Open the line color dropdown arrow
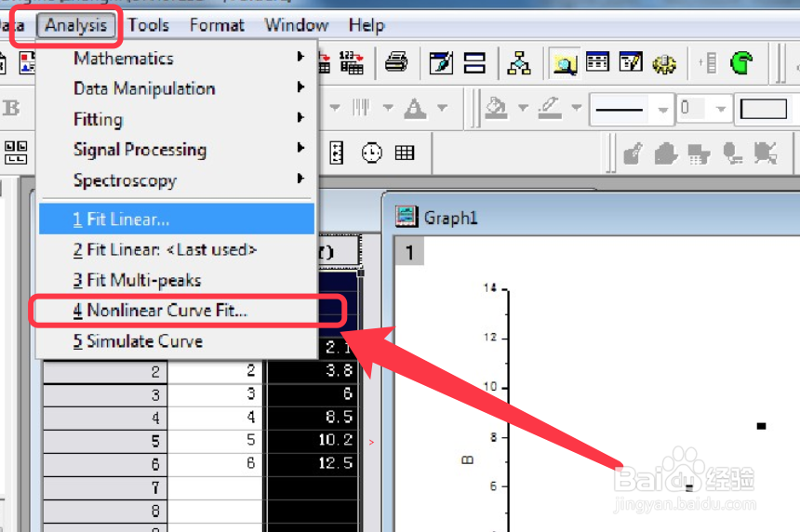800x532 pixels. [577, 108]
